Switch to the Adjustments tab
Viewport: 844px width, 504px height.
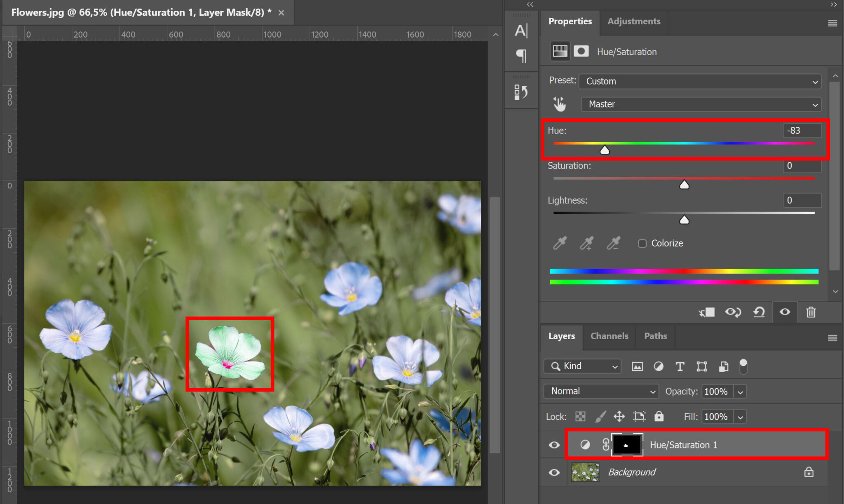(x=633, y=21)
